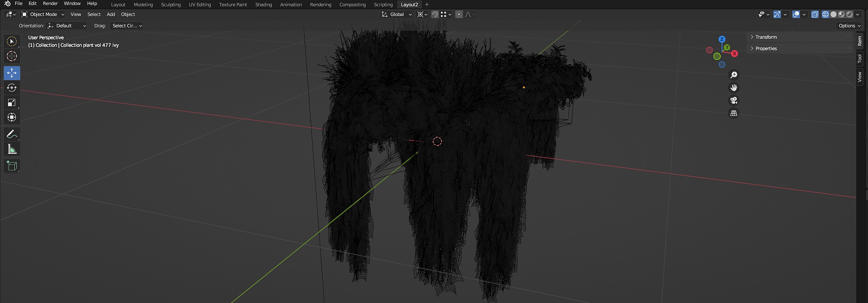Select the Add Cube tool
Screen dimensions: 868x303
12,166
